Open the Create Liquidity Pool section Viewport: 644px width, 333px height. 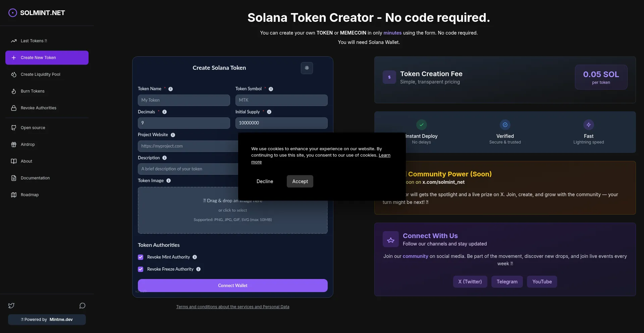pyautogui.click(x=41, y=74)
